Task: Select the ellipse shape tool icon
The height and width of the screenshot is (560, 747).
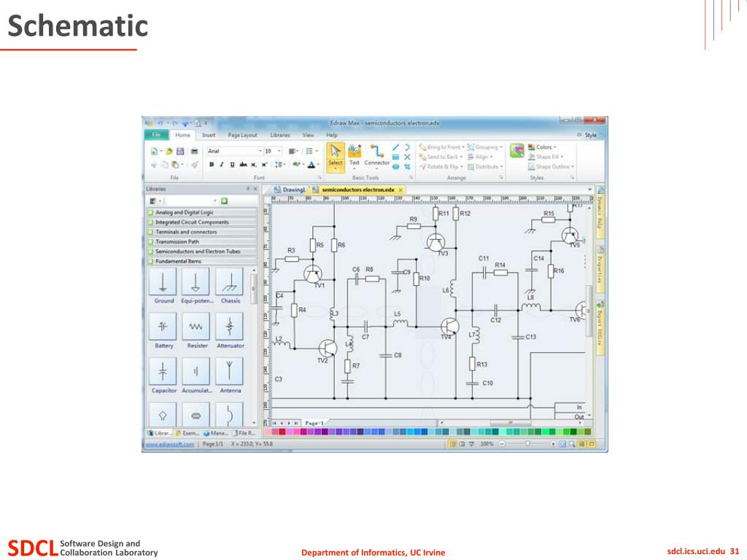Action: tap(395, 167)
